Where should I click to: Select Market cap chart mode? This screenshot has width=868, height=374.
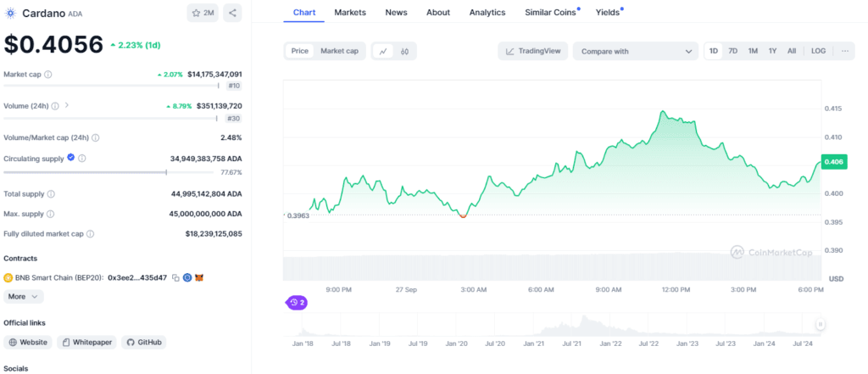[x=339, y=51]
